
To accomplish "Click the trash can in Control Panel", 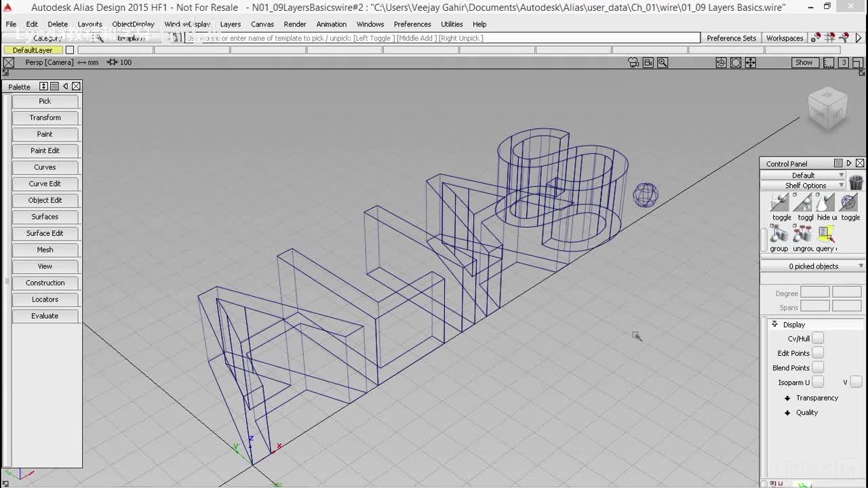I will coord(856,182).
